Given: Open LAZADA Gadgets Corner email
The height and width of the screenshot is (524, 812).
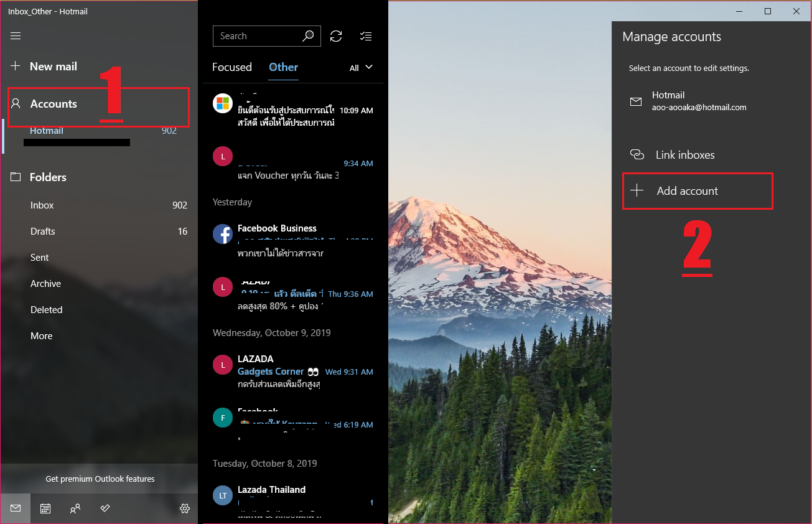Looking at the screenshot, I should (293, 371).
